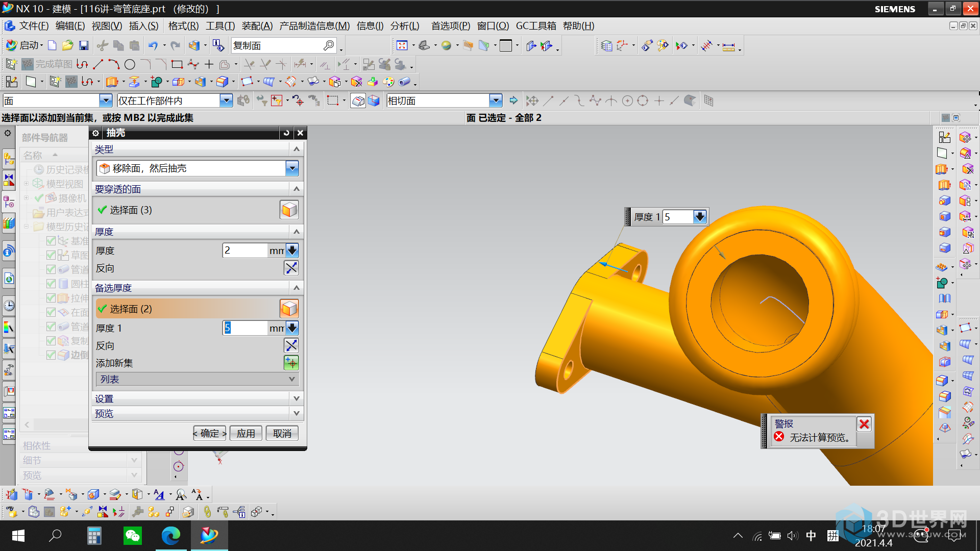The image size is (980, 551).
Task: Save the part with the floppy icon
Action: click(84, 45)
